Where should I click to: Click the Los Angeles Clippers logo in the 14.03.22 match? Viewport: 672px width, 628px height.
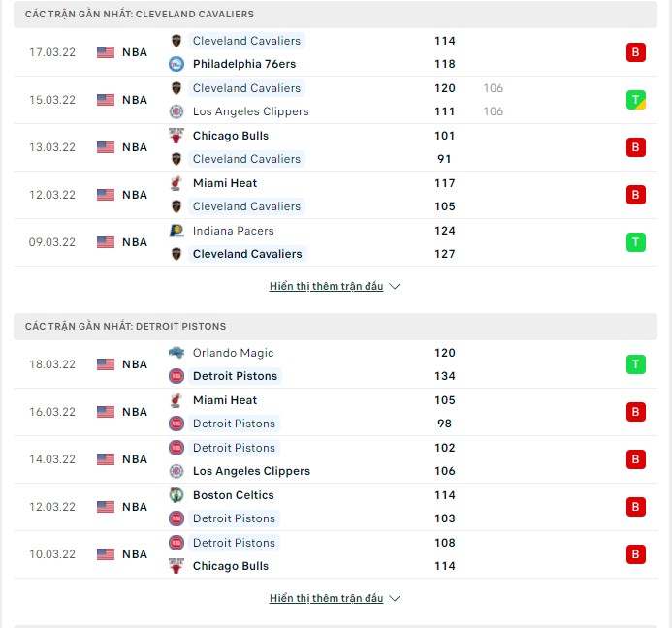pyautogui.click(x=176, y=471)
